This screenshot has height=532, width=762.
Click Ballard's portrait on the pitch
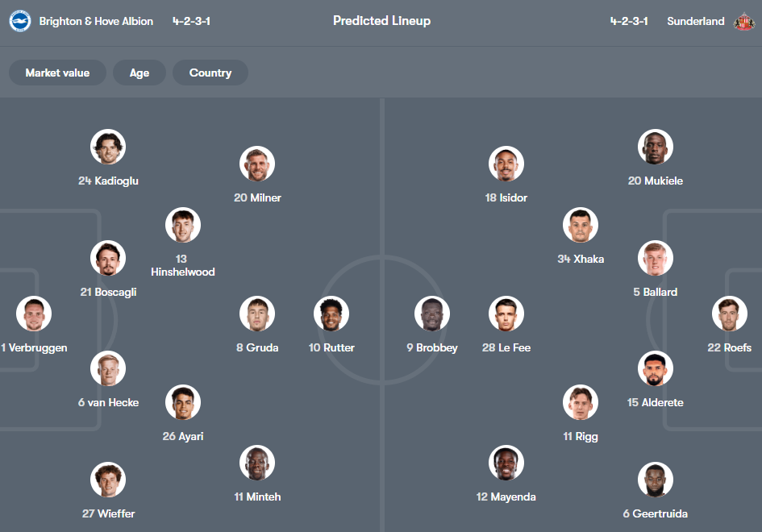(656, 259)
